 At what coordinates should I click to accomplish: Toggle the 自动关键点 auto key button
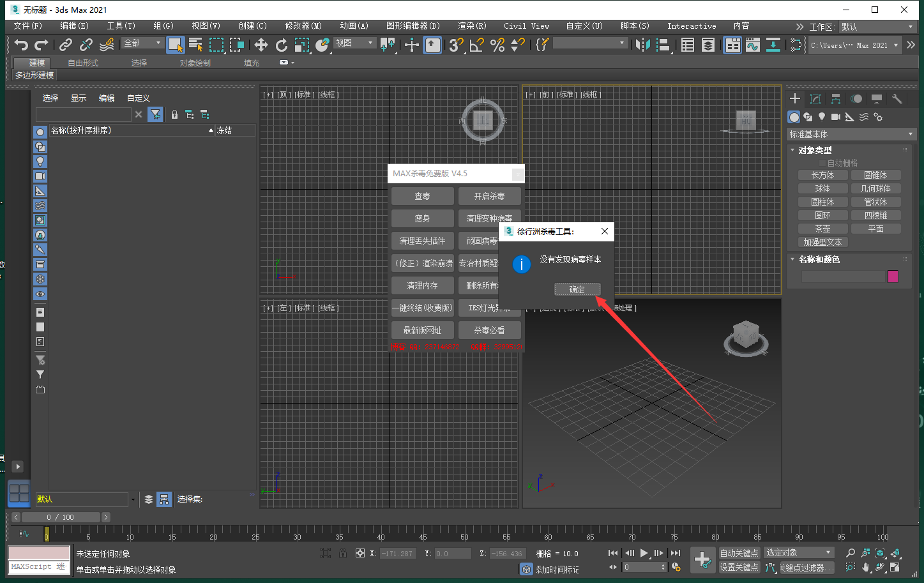point(739,553)
